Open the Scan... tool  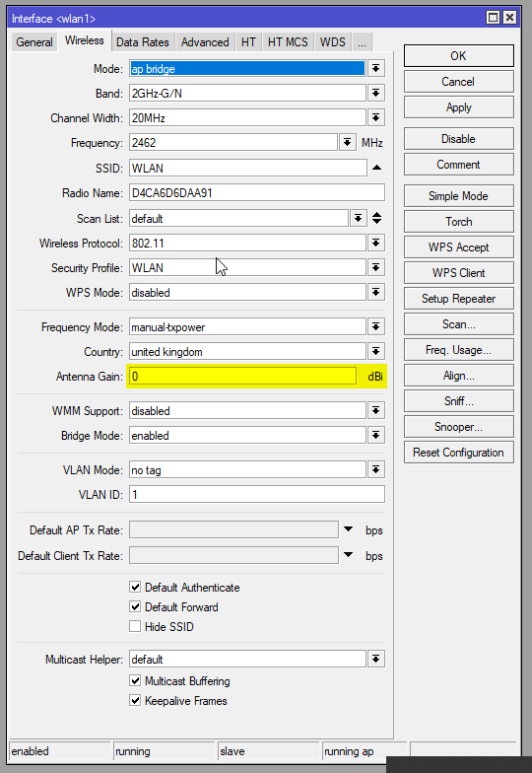pyautogui.click(x=459, y=323)
